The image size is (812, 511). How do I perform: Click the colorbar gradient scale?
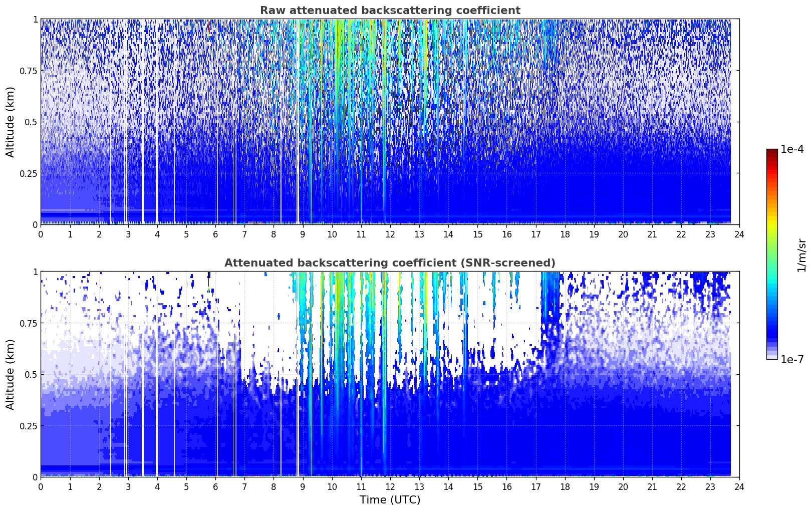[x=772, y=254]
